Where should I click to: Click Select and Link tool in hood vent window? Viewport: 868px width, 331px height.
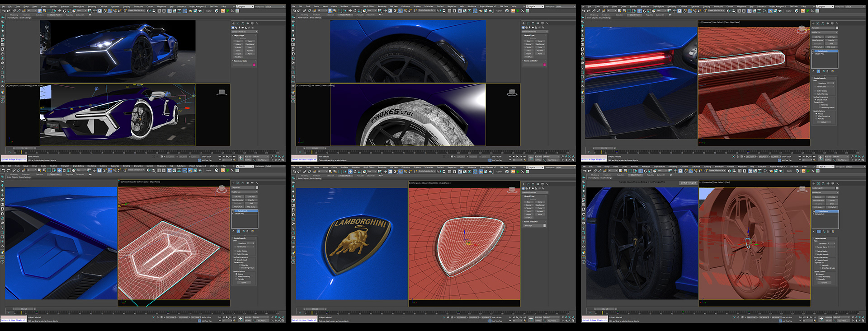click(14, 171)
